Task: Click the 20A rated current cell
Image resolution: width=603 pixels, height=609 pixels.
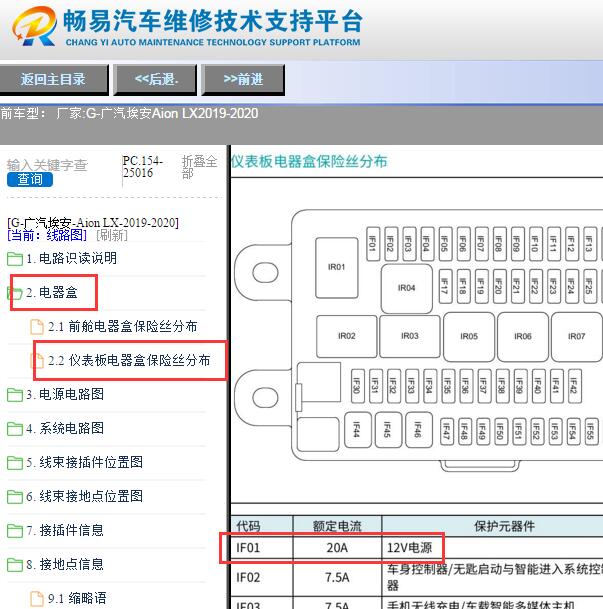Action: pos(337,548)
